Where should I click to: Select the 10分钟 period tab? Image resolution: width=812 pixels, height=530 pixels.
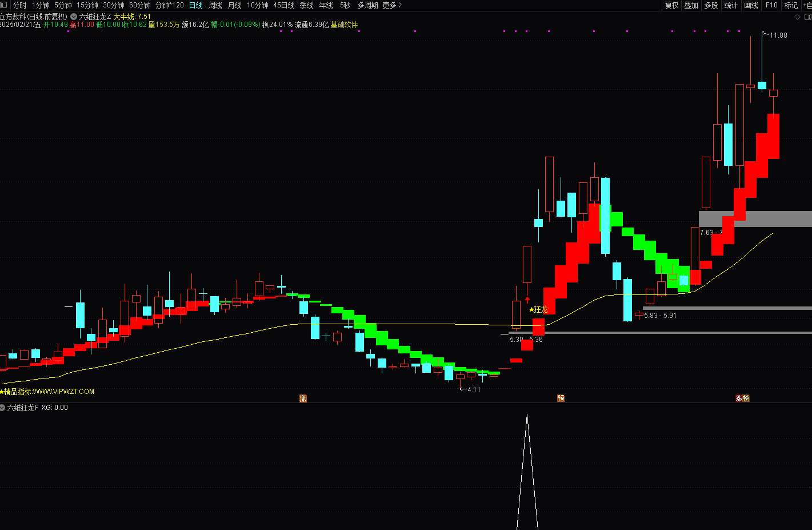tap(258, 5)
